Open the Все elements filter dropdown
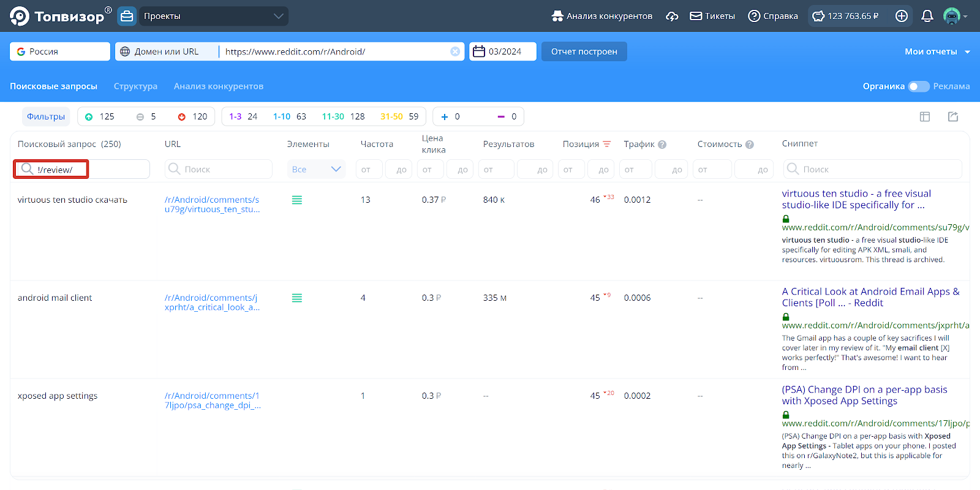Viewport: 980px width, 490px height. [x=316, y=169]
